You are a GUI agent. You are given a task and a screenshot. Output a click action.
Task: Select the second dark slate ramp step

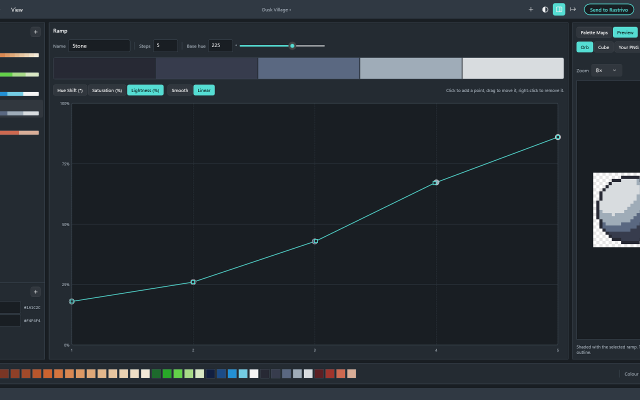(207, 68)
